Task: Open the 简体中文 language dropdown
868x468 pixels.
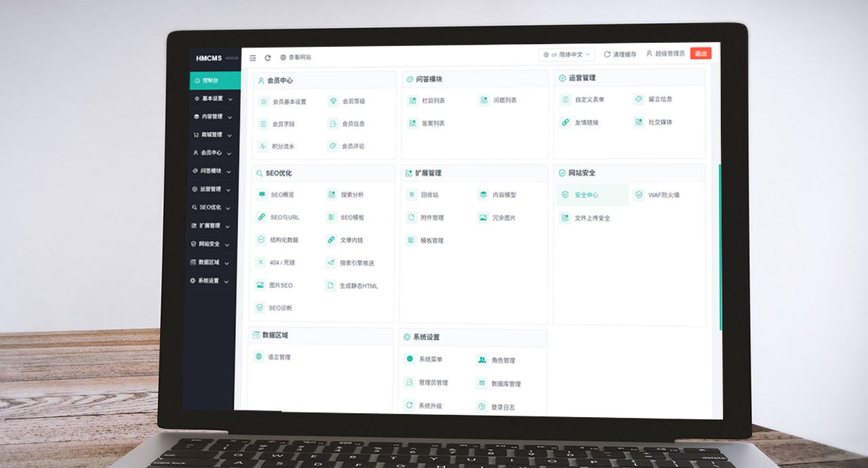Action: click(x=567, y=54)
